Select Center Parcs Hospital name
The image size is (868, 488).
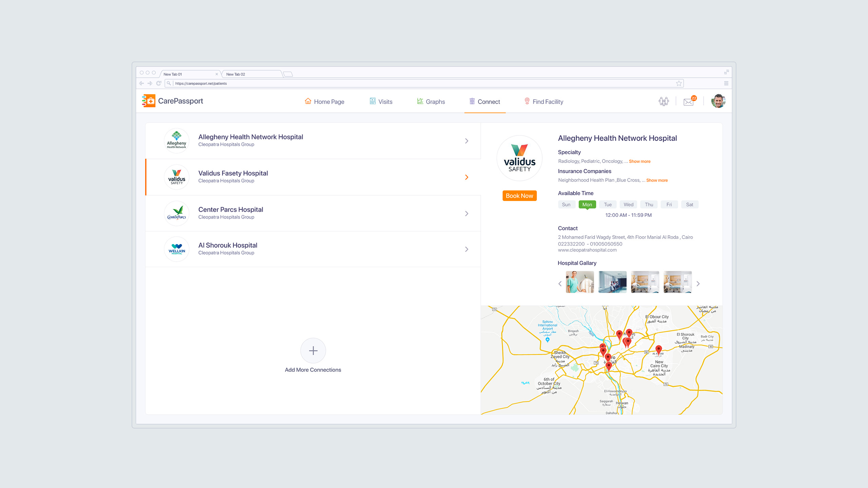[231, 209]
